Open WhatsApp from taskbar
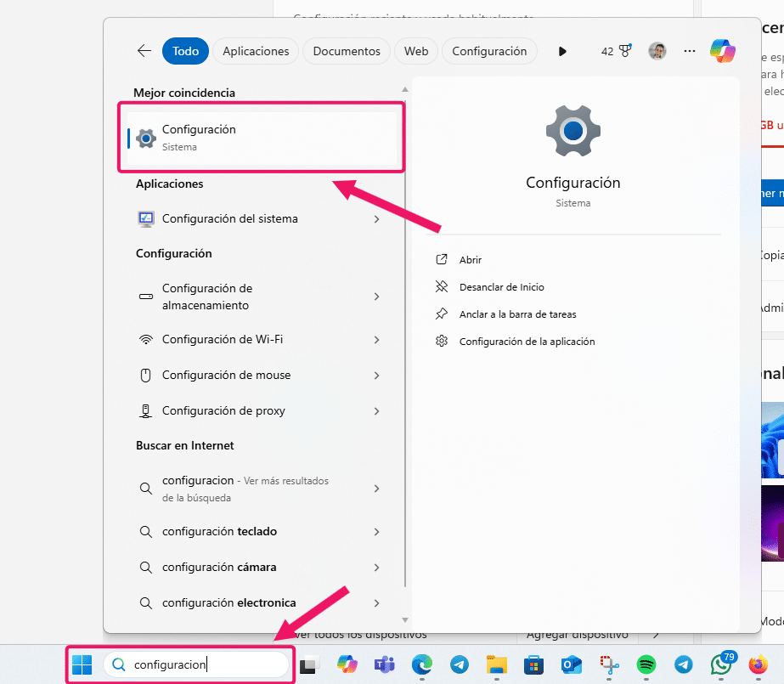 [721, 664]
